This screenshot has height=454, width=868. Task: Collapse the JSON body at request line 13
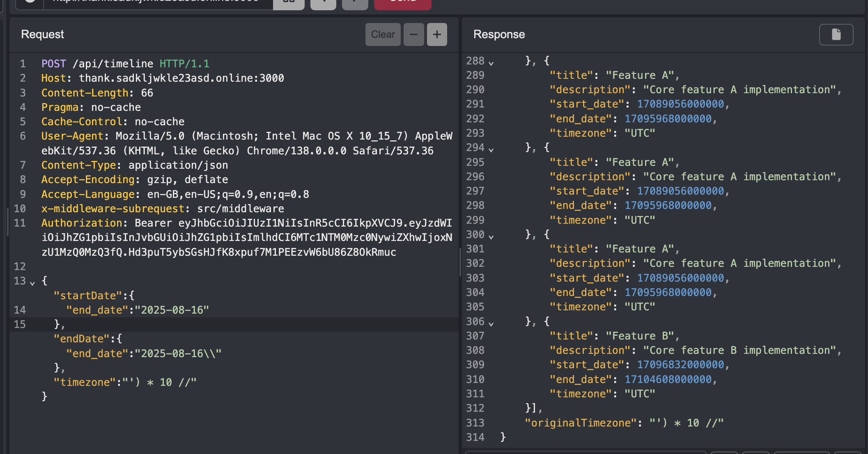[x=32, y=283]
